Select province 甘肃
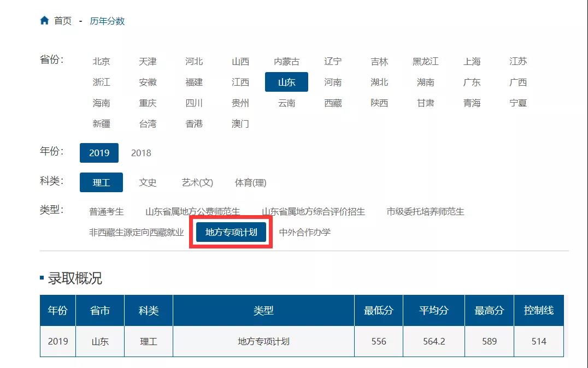588x368 pixels. pyautogui.click(x=426, y=103)
